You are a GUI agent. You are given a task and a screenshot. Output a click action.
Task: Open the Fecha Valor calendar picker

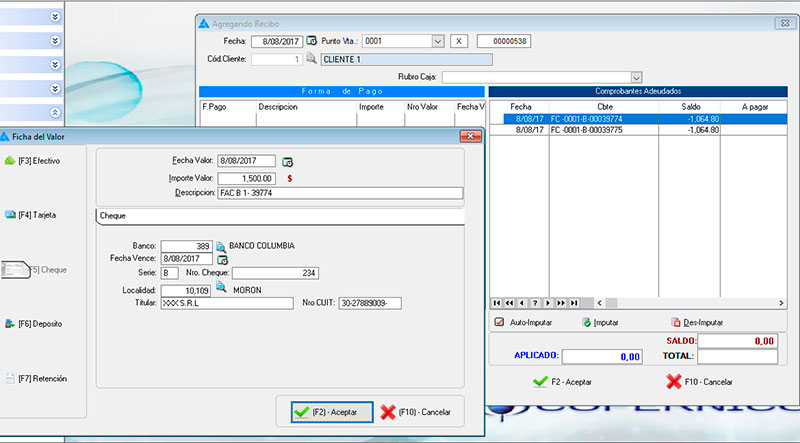coord(288,161)
